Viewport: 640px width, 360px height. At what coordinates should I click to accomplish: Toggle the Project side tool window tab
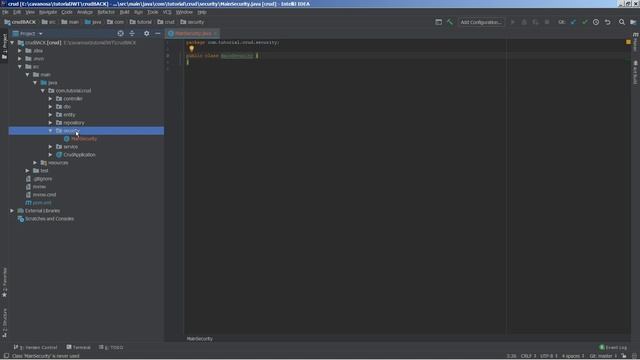4,46
